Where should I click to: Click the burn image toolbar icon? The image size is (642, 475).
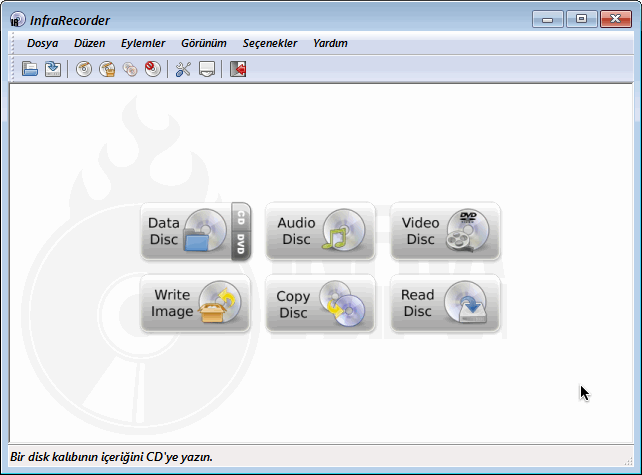pos(107,69)
